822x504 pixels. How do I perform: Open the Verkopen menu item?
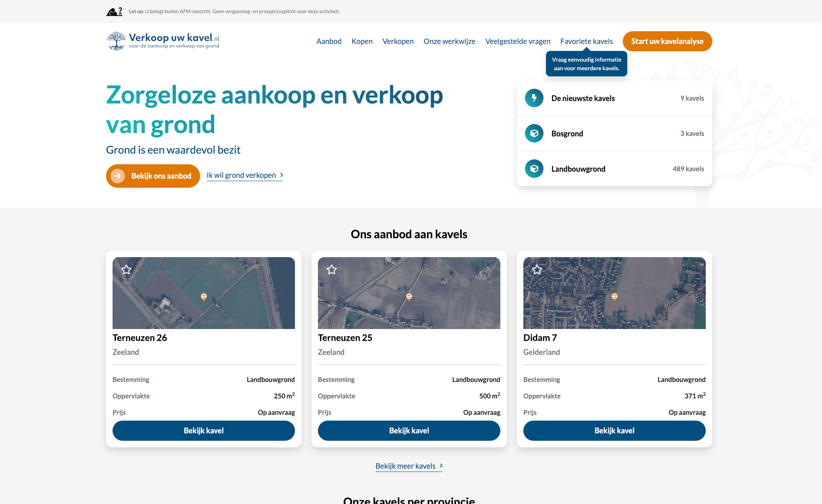pyautogui.click(x=398, y=41)
